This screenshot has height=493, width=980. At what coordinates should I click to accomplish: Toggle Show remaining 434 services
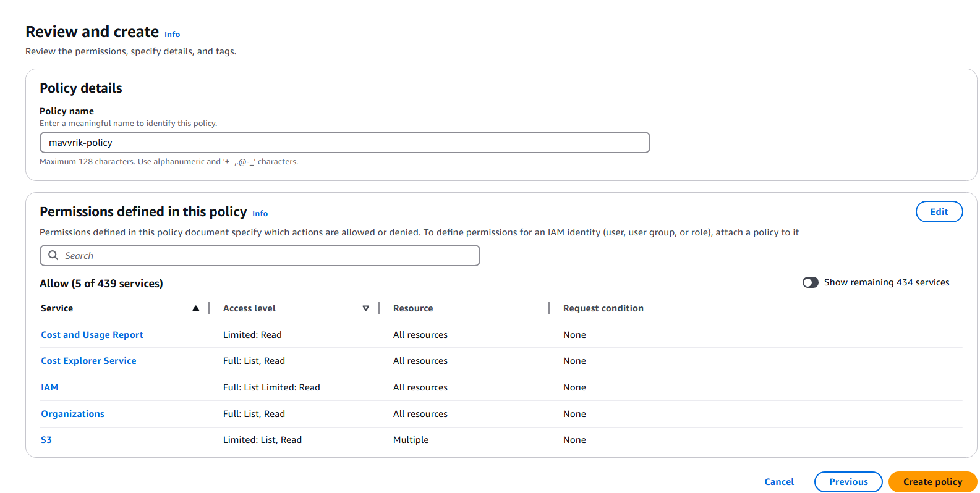tap(810, 282)
